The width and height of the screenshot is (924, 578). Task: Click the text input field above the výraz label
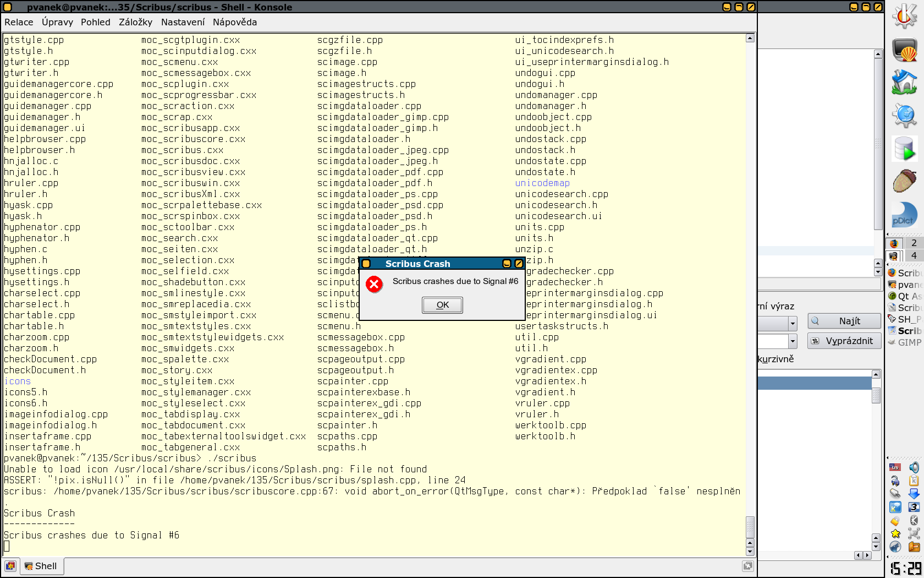tap(820, 284)
